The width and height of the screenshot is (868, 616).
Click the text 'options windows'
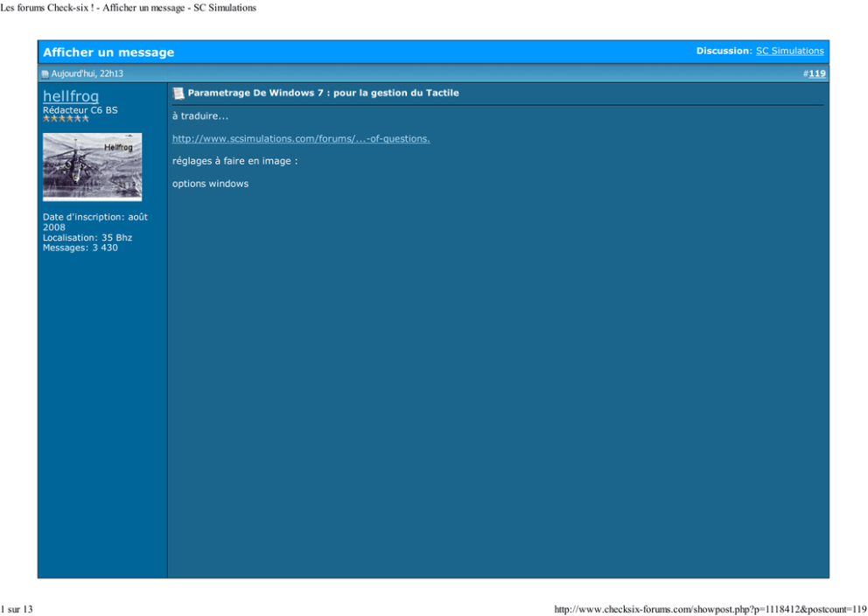click(210, 184)
